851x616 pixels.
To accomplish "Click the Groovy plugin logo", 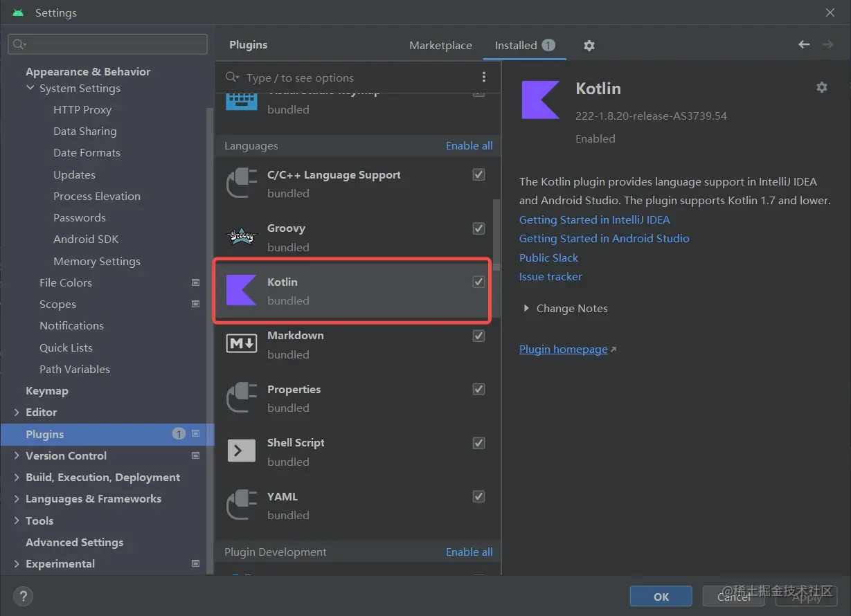I will click(x=242, y=237).
